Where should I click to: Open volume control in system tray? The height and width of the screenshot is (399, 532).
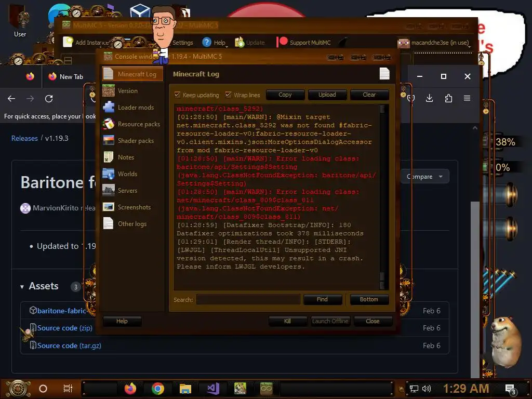click(426, 389)
